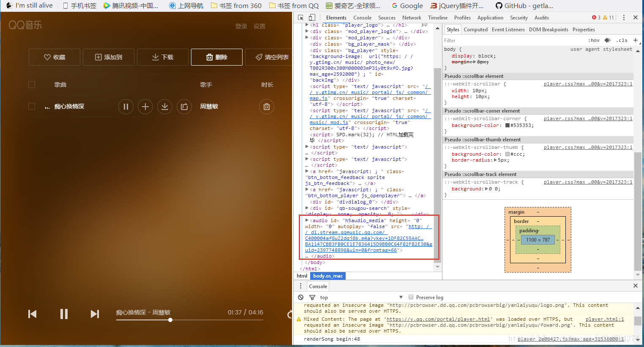Expand the h1 player_logo node

307,25
